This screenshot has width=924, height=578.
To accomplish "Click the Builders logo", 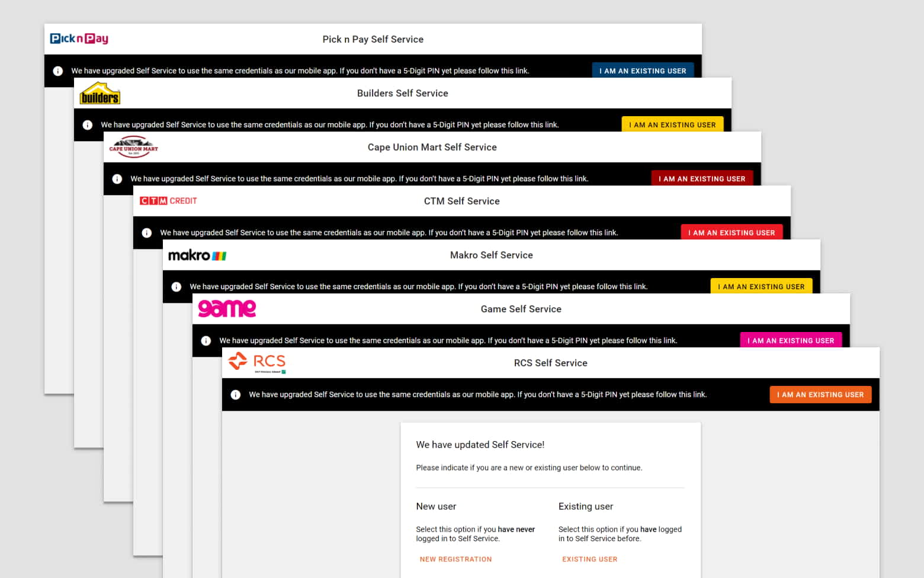I will pyautogui.click(x=100, y=92).
